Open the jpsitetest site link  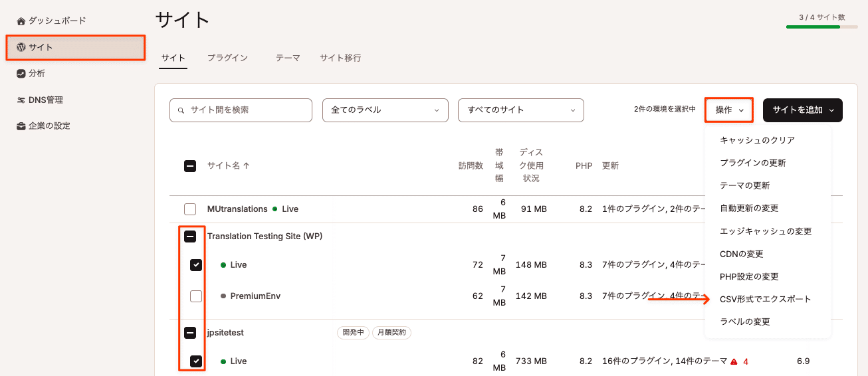pos(227,333)
